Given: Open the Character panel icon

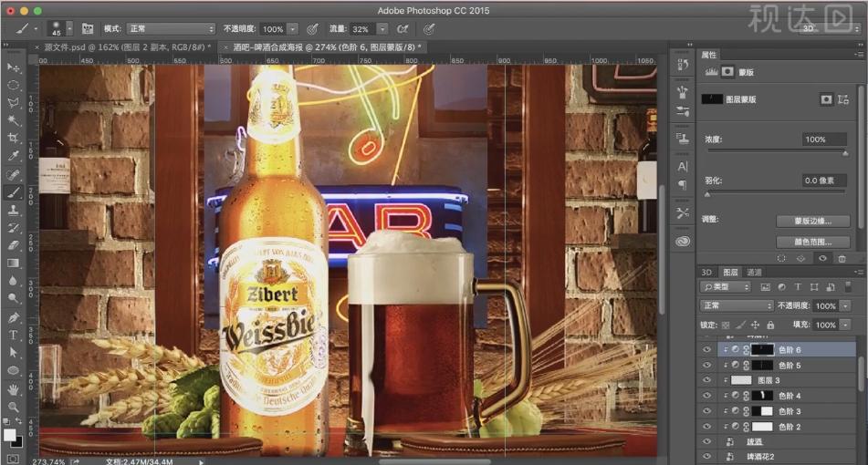Looking at the screenshot, I should (683, 166).
